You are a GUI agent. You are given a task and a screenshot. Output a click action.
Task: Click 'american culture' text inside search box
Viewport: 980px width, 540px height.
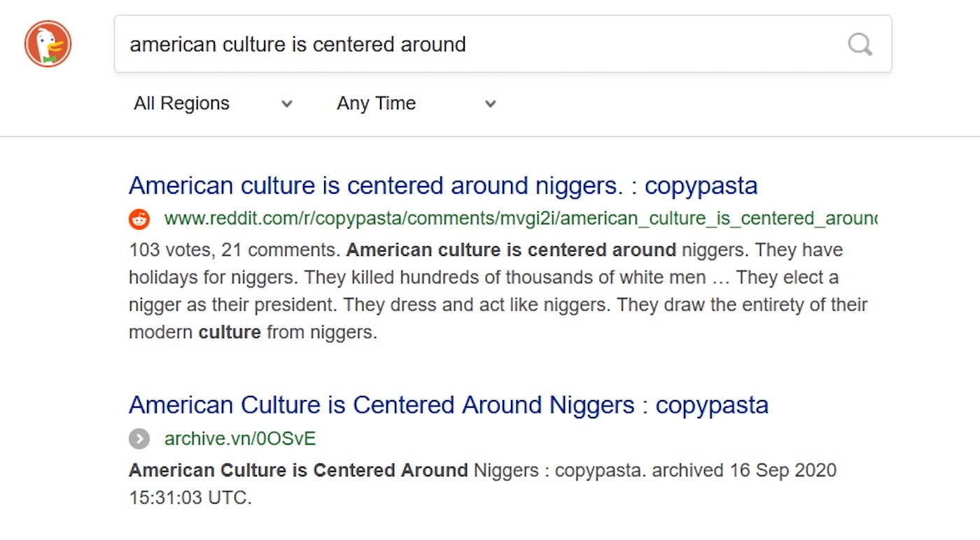[207, 45]
